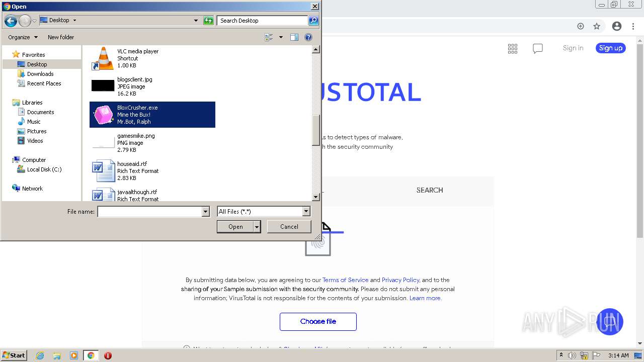Open the Start menu

coord(14,355)
